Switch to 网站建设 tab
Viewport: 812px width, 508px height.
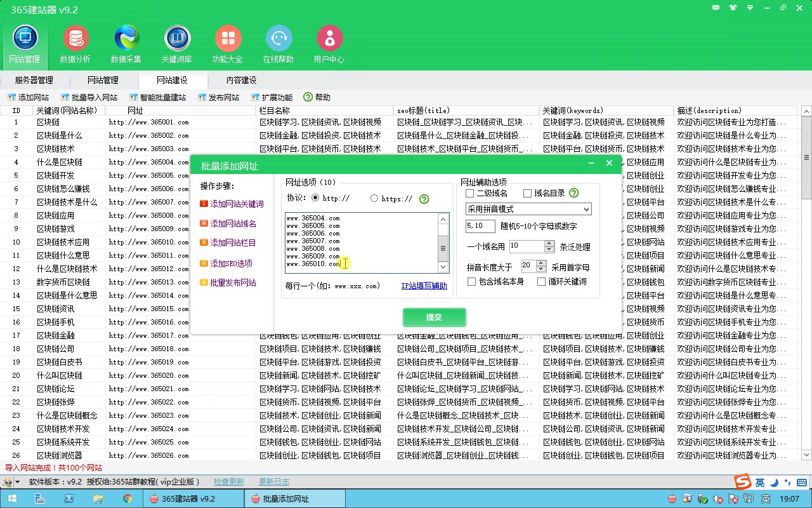pos(172,80)
